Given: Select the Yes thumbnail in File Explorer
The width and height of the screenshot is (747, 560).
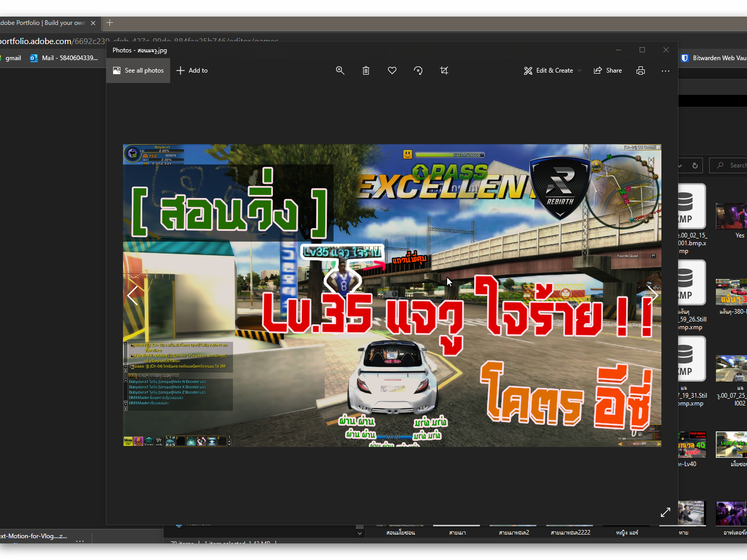Looking at the screenshot, I should [x=731, y=220].
